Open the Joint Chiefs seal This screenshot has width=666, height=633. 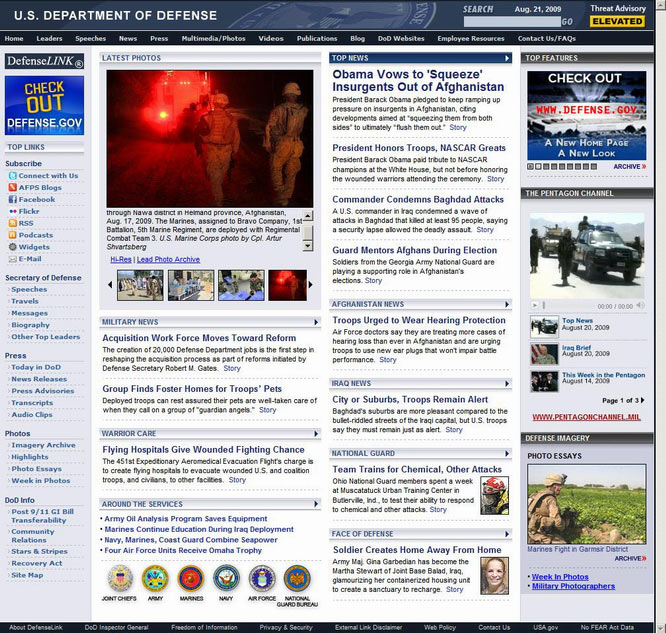(x=120, y=578)
